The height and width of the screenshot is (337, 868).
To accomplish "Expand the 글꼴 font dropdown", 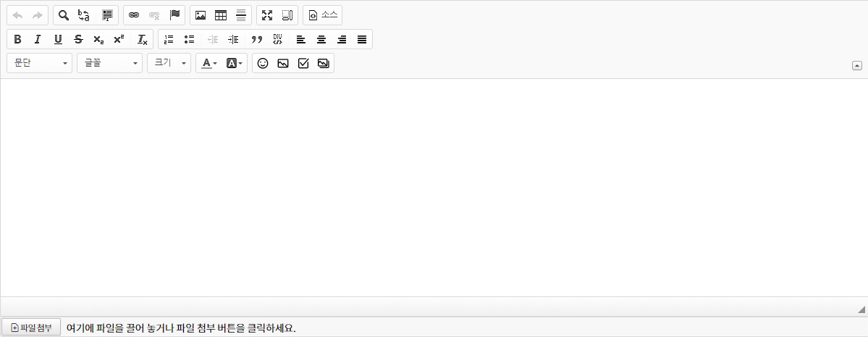I will point(109,64).
